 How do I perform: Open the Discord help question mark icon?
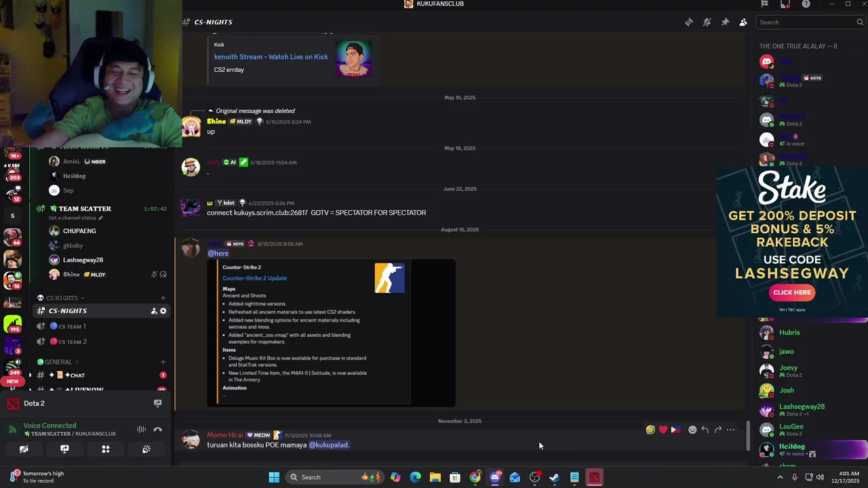pyautogui.click(x=806, y=4)
